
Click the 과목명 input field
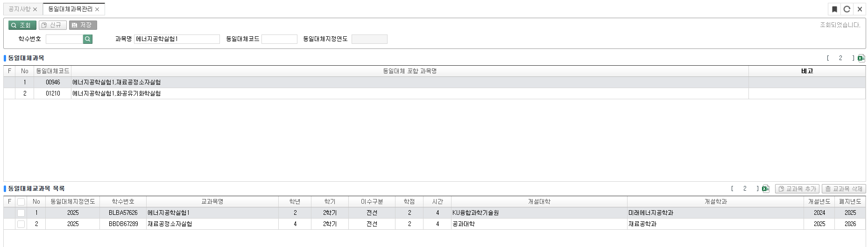coord(176,39)
